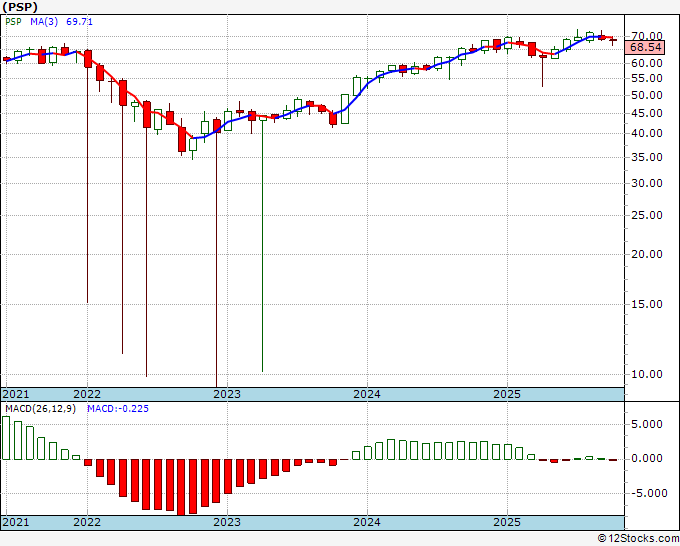This screenshot has height=546, width=680.
Task: Click the 12Stocks.com copyright link
Action: (x=638, y=539)
